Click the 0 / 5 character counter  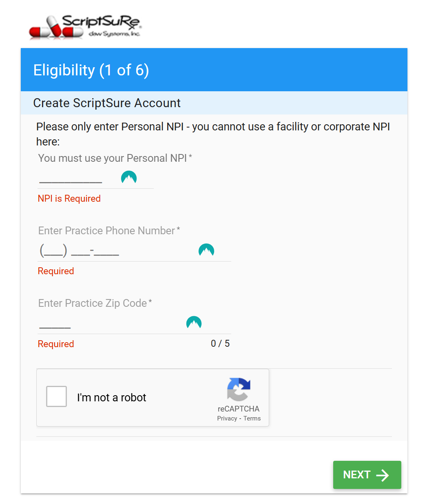pos(220,343)
